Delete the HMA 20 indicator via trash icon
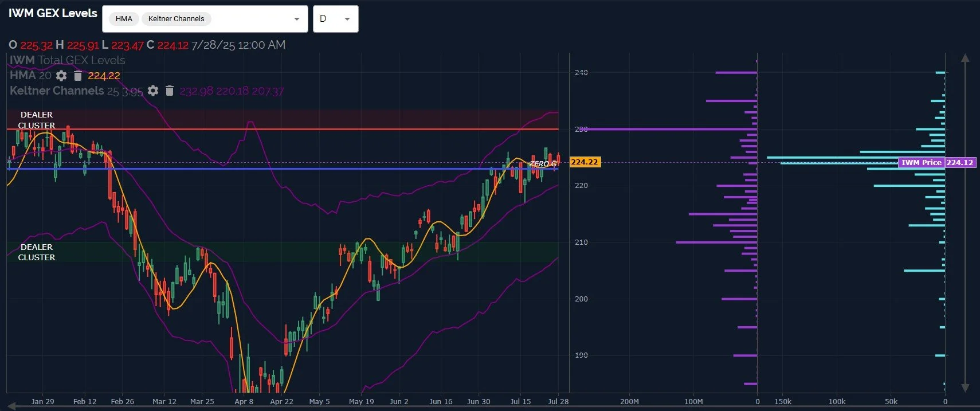Viewport: 980px width, 411px height. click(x=78, y=76)
